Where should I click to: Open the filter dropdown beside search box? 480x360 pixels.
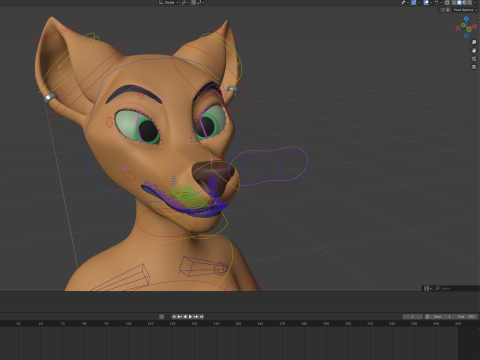428,288
